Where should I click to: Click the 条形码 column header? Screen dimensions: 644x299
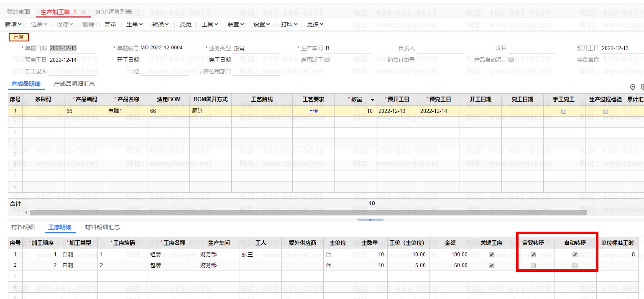43,100
